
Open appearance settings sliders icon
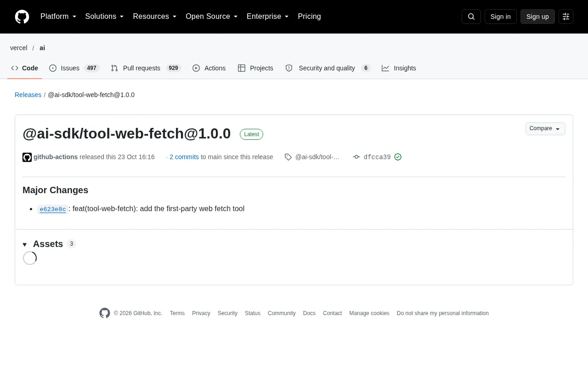click(566, 17)
